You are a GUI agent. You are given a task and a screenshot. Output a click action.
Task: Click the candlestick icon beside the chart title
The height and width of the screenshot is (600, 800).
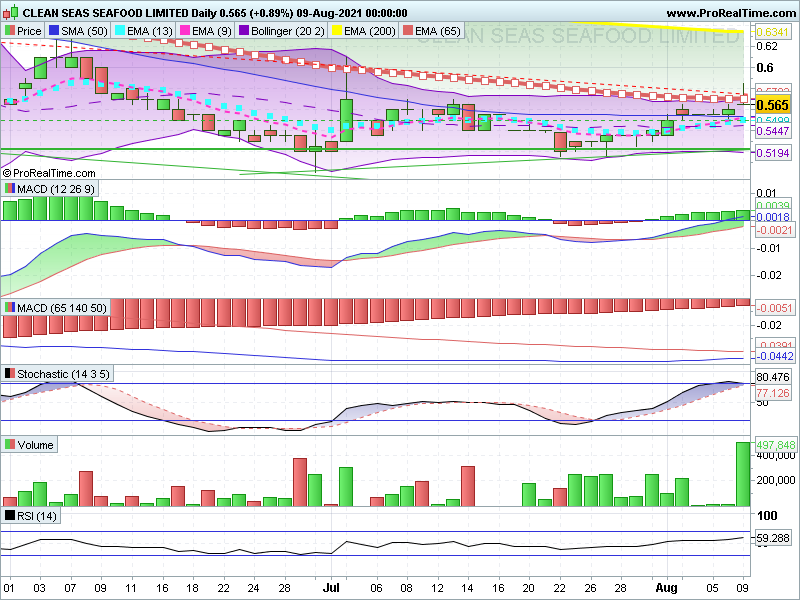coord(11,12)
